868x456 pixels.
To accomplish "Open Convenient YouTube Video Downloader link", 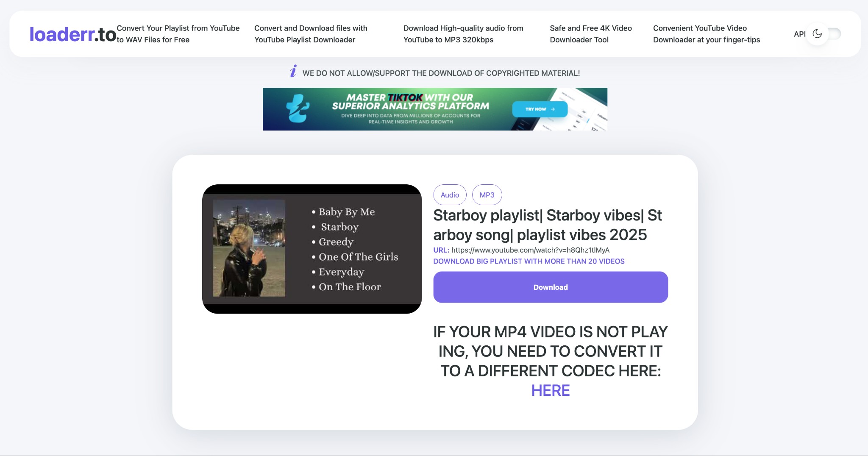I will click(707, 34).
